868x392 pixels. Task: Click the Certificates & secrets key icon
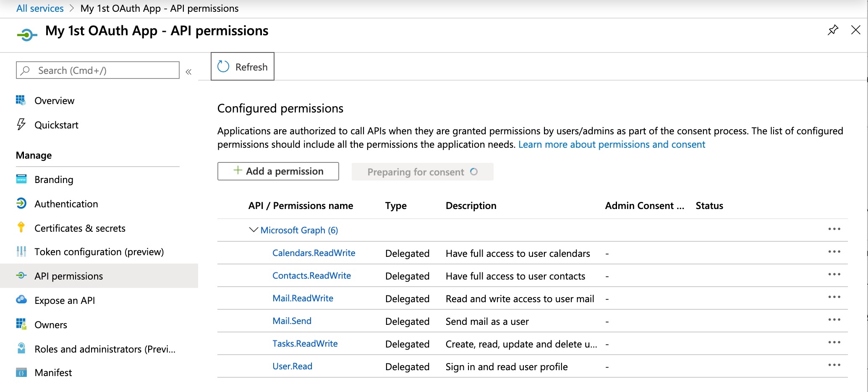[21, 227]
